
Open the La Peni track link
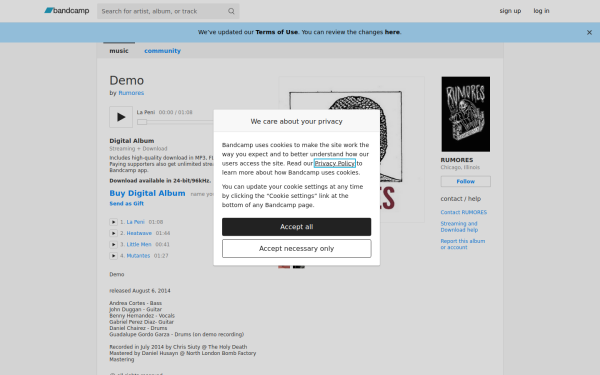(135, 222)
